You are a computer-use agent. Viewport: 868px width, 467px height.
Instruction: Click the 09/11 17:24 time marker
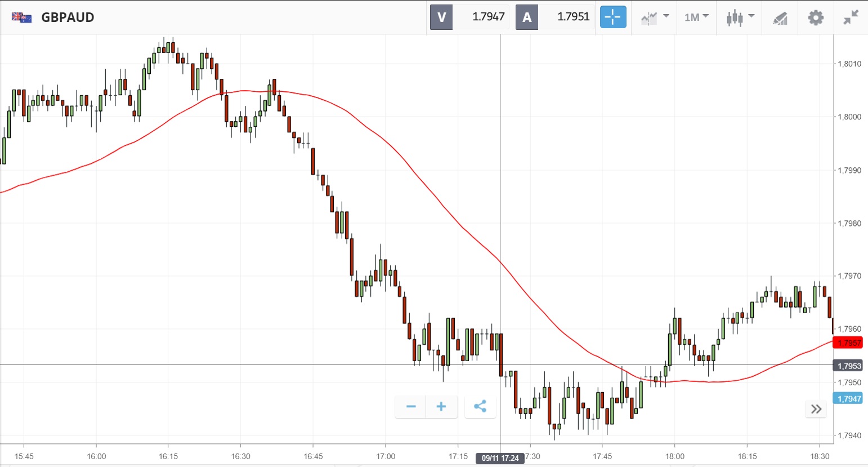point(500,458)
